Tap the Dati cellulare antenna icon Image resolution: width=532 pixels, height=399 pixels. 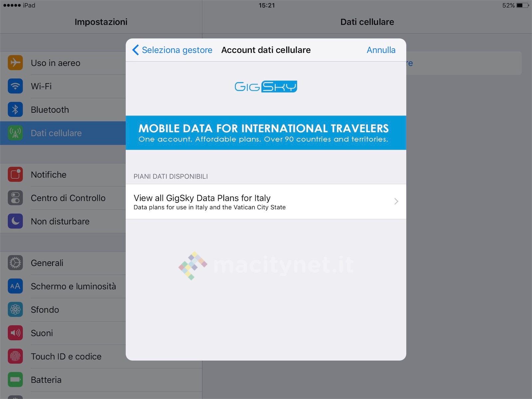click(x=15, y=133)
